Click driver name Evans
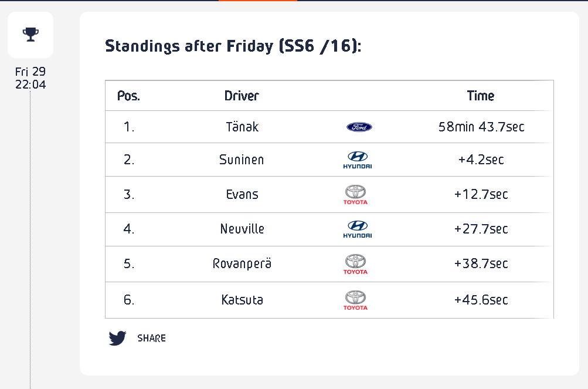The image size is (588, 389). coord(242,194)
